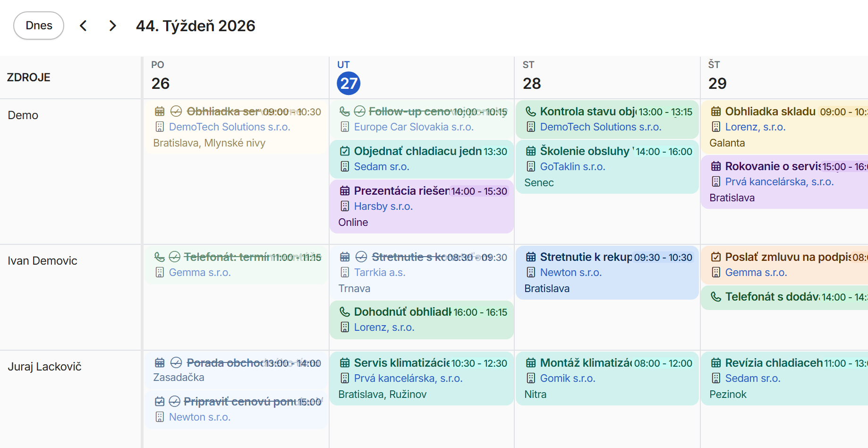The width and height of the screenshot is (868, 448).
Task: Click calendar icon on Servis klimatizácie
Action: [x=345, y=363]
